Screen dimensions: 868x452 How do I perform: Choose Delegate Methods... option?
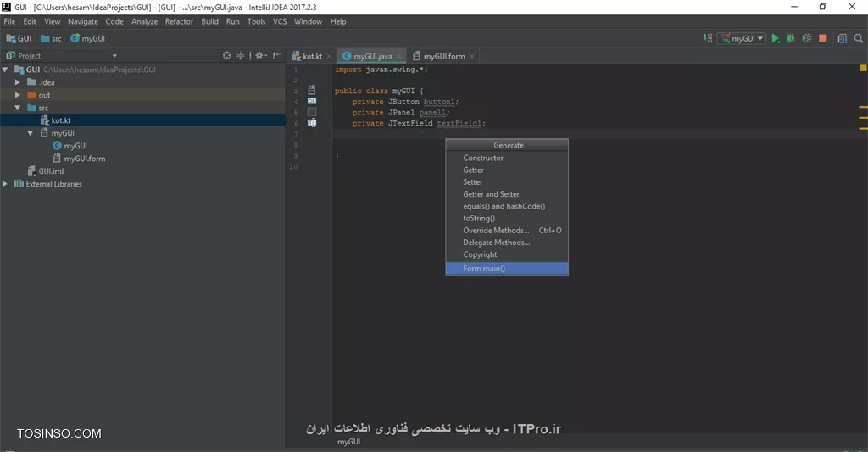click(x=507, y=243)
